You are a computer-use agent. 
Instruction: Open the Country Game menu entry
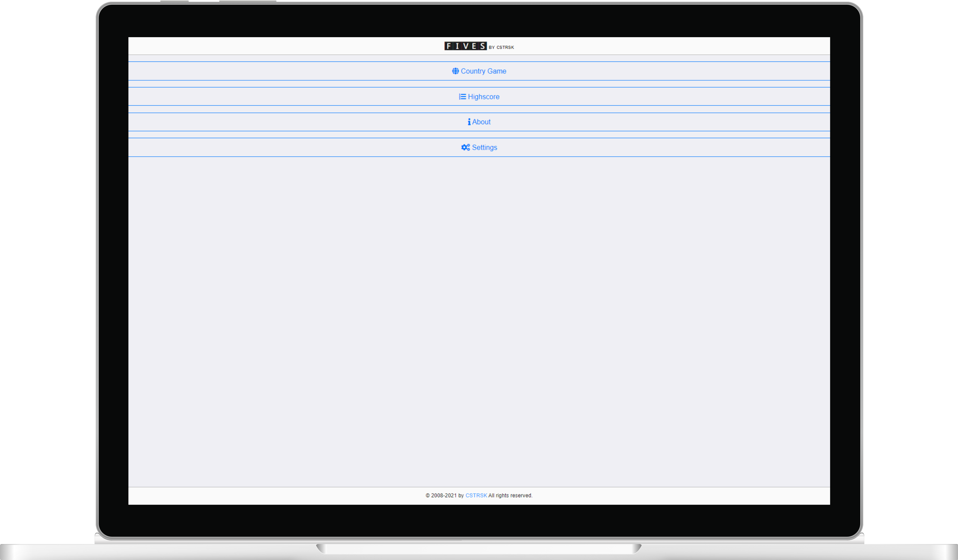point(483,71)
